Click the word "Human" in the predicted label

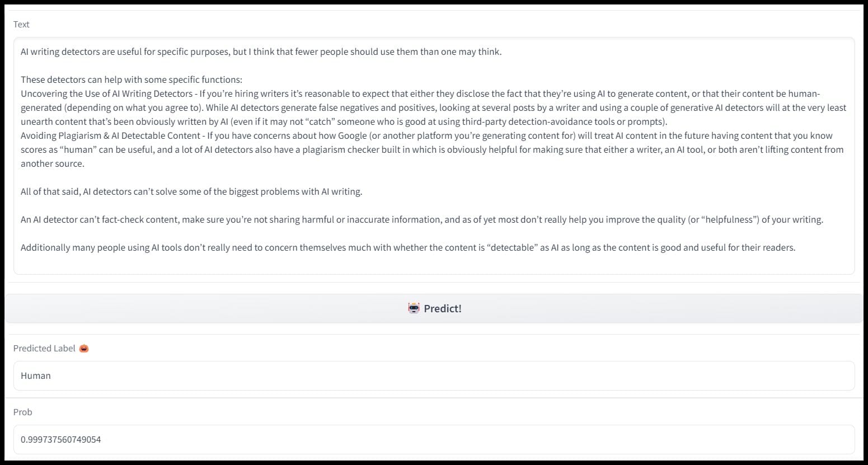pos(36,375)
